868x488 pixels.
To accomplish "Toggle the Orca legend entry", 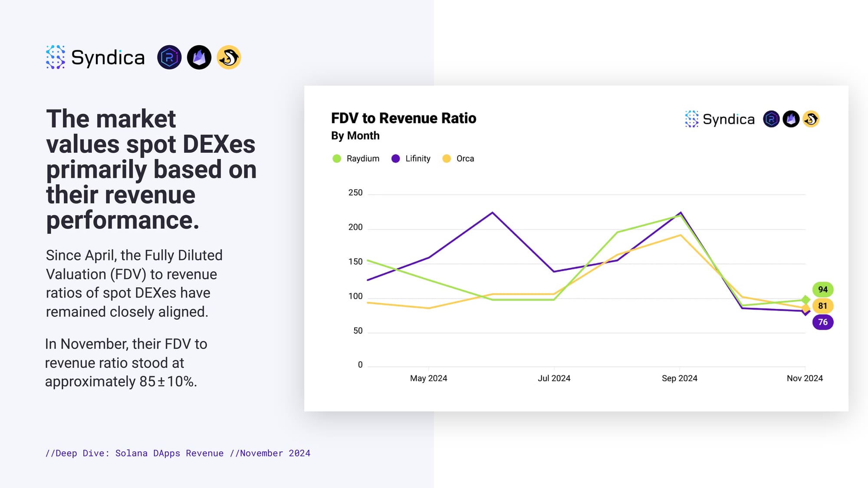I will [x=459, y=159].
